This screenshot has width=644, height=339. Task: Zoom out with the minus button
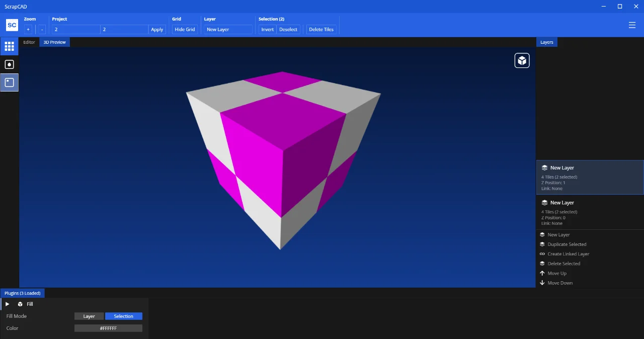point(42,30)
